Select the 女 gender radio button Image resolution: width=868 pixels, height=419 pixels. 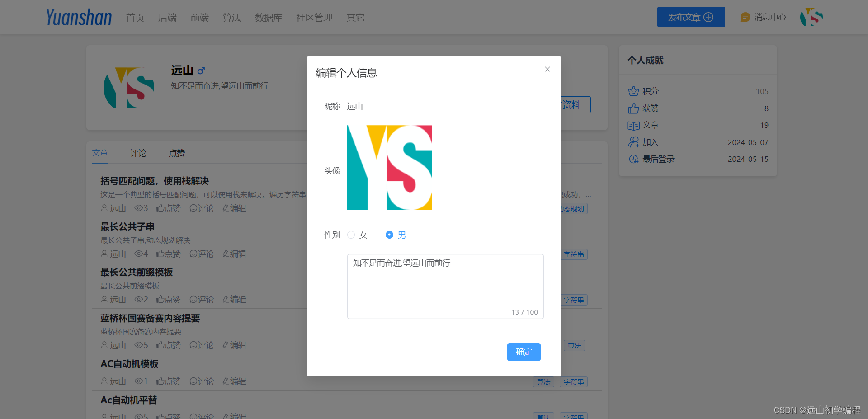351,235
